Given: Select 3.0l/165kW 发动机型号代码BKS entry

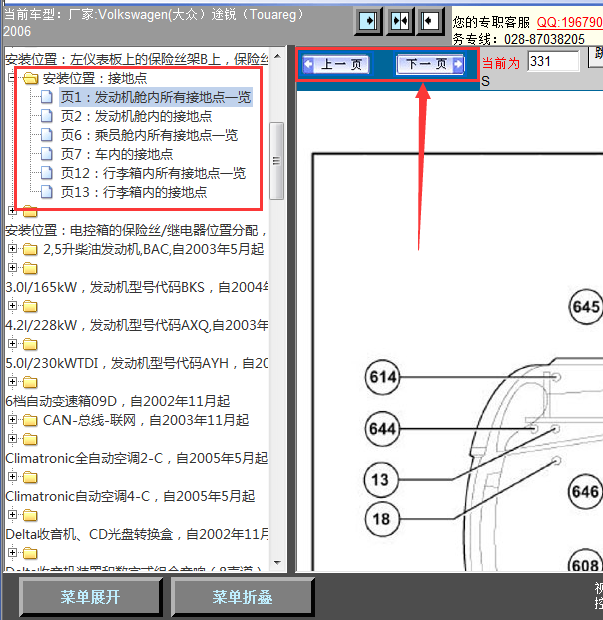Looking at the screenshot, I should coord(136,287).
